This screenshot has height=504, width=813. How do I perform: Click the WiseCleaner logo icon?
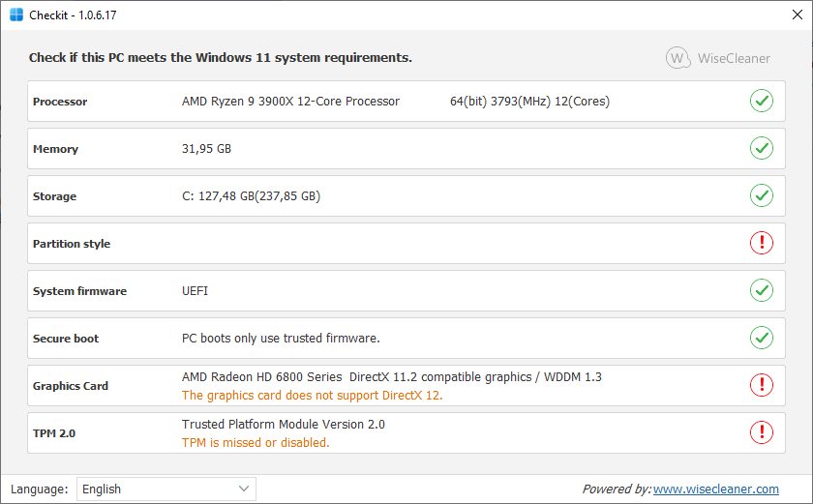click(678, 58)
